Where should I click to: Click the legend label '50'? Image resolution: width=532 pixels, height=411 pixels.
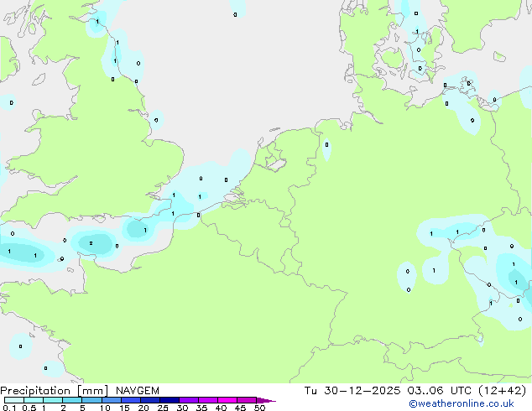259,408
